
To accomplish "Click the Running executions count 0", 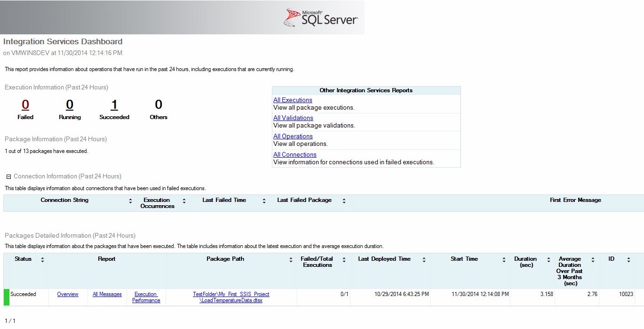I will pos(70,104).
